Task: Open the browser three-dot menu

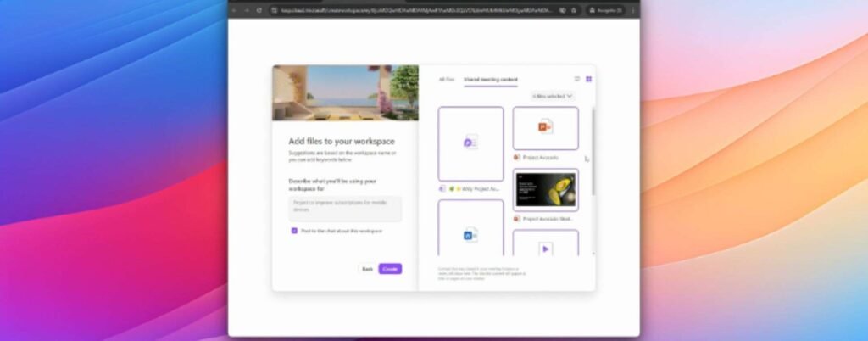Action: point(632,10)
